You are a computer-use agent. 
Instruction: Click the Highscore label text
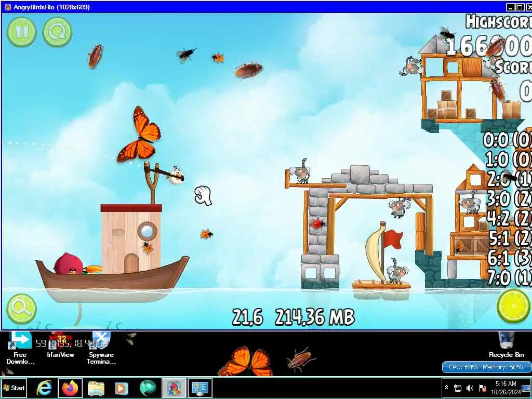(x=498, y=22)
